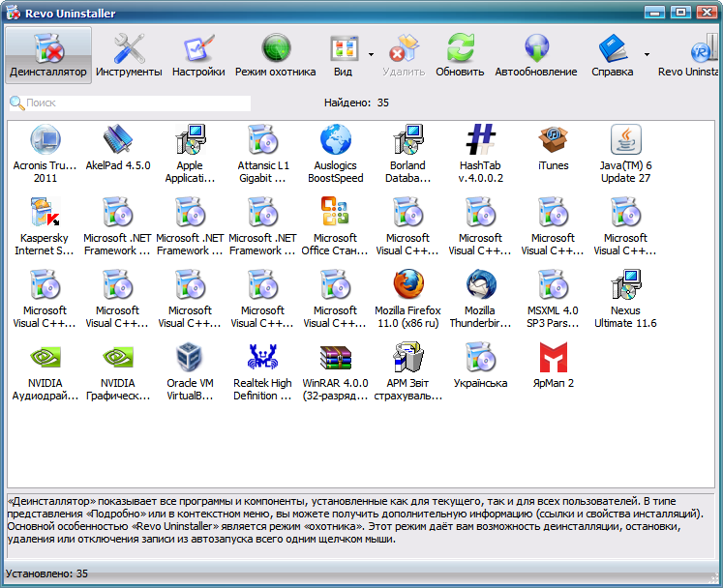Select MSXML 4.0 SP3 Parser entry
The image size is (723, 588).
tap(553, 299)
